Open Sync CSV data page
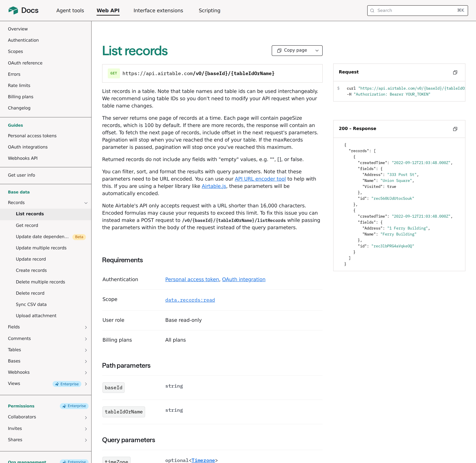The height and width of the screenshot is (463, 476). click(31, 304)
